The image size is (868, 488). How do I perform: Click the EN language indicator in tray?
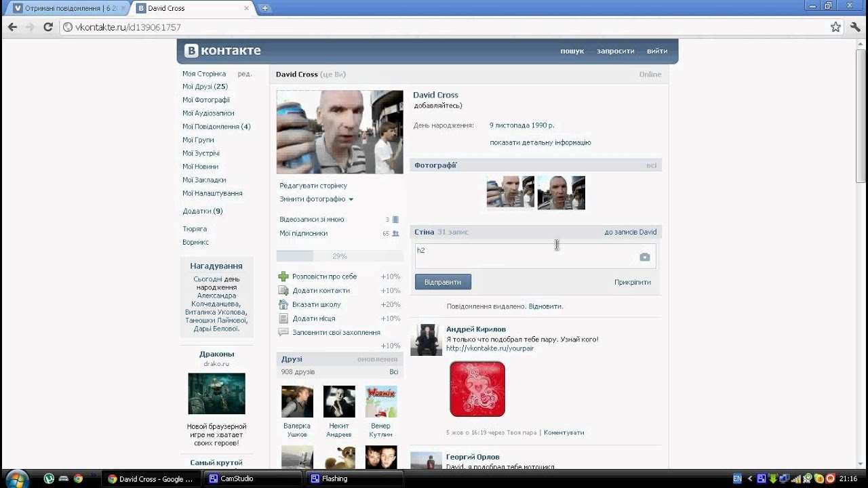pyautogui.click(x=737, y=479)
